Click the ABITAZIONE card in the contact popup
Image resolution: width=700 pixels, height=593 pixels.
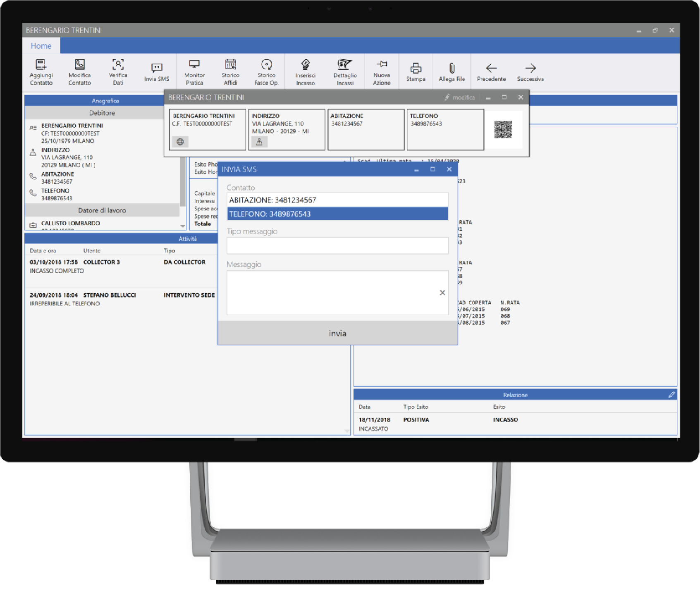pyautogui.click(x=366, y=129)
